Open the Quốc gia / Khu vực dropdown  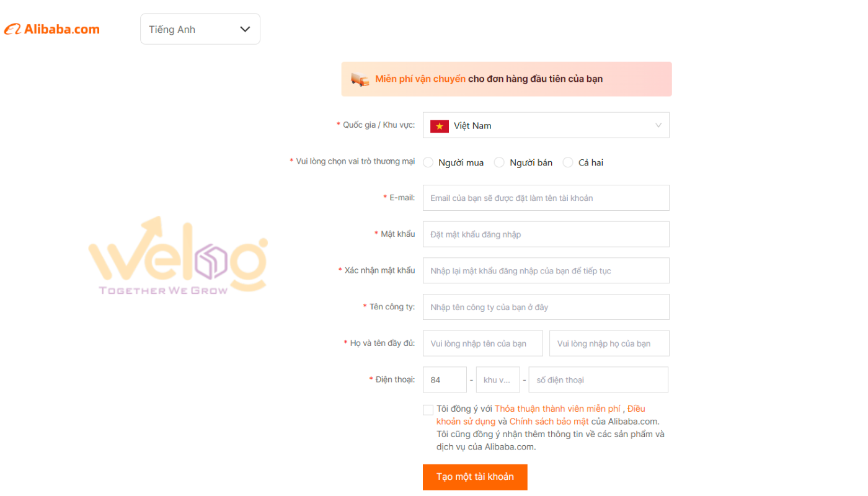click(546, 125)
